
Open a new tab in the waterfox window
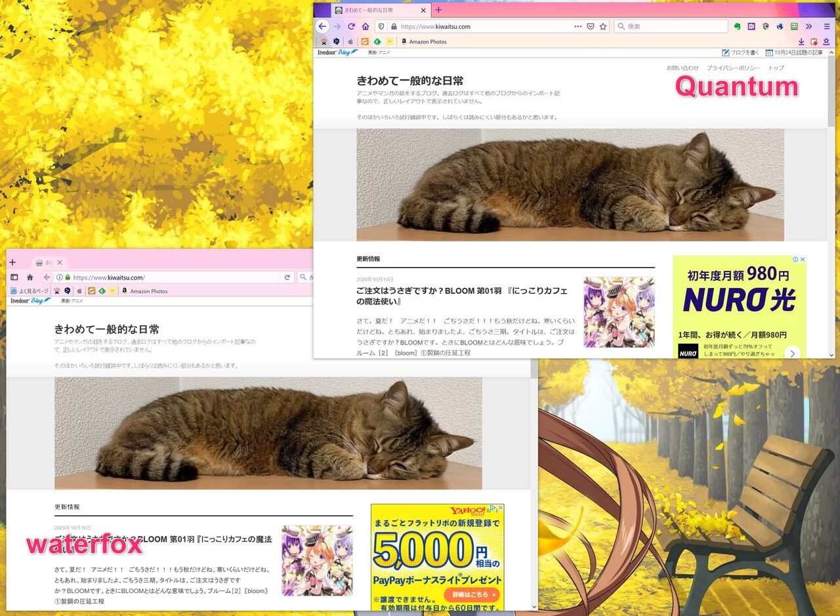(x=12, y=262)
